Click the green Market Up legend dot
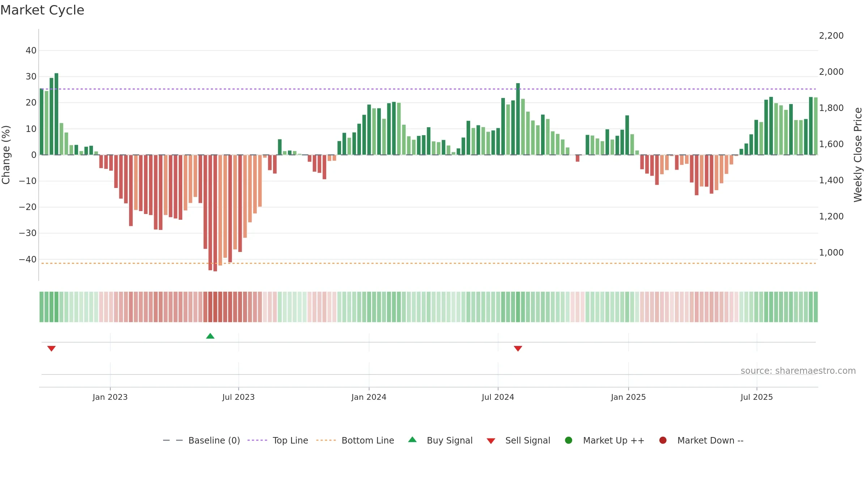Screen dimensions: 868x488 click(569, 440)
